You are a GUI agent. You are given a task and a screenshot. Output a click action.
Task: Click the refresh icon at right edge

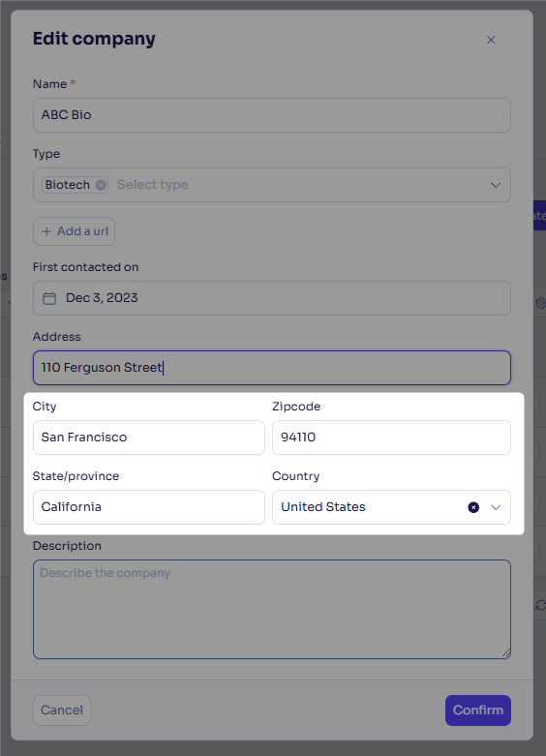click(541, 605)
